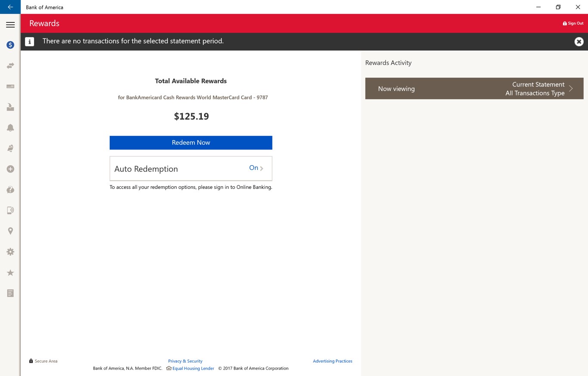Open the settings gear icon

click(x=10, y=252)
